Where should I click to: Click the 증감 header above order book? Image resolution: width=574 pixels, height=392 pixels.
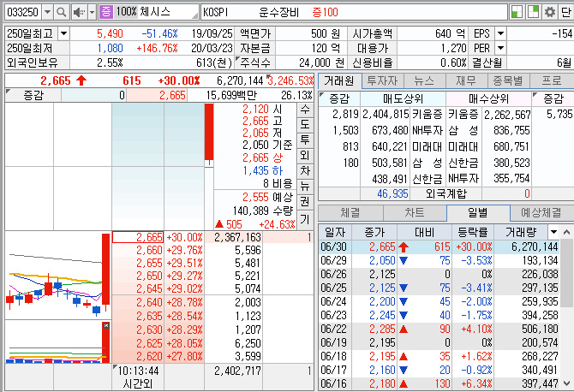tap(33, 96)
